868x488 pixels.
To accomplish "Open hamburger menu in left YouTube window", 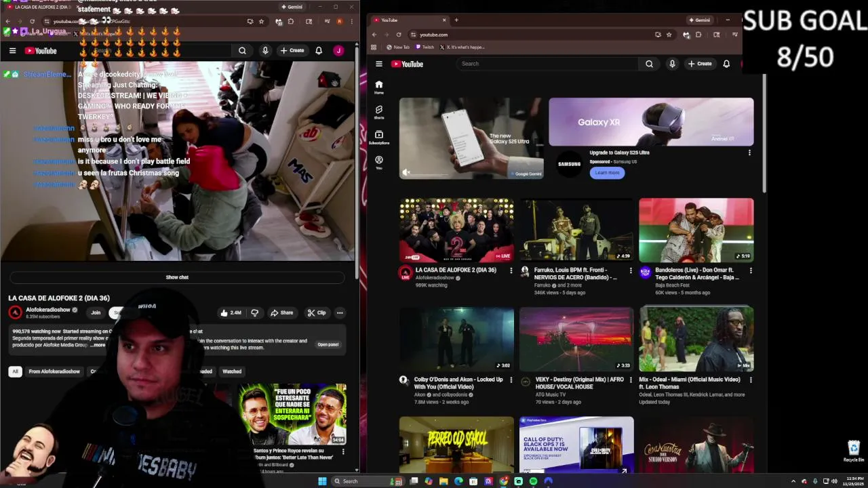I will [x=12, y=51].
